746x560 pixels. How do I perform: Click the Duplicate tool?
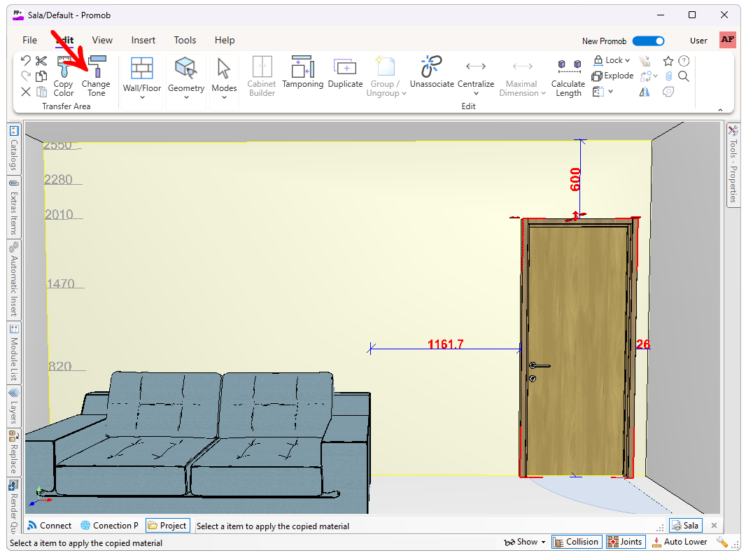pyautogui.click(x=345, y=69)
